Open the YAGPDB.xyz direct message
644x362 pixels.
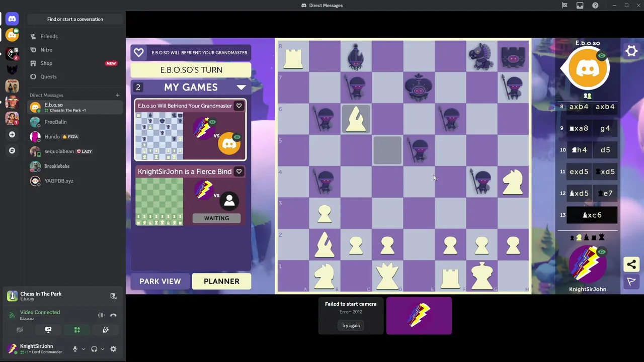(x=75, y=180)
